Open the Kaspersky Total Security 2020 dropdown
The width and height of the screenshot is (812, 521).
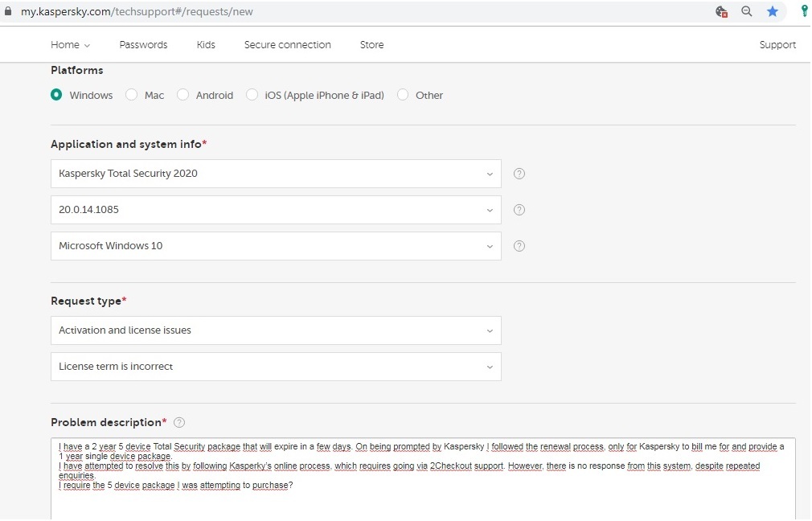[276, 174]
